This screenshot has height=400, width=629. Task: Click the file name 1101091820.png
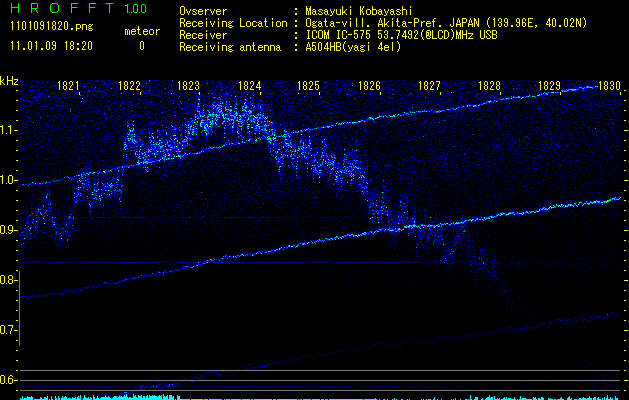pos(52,27)
